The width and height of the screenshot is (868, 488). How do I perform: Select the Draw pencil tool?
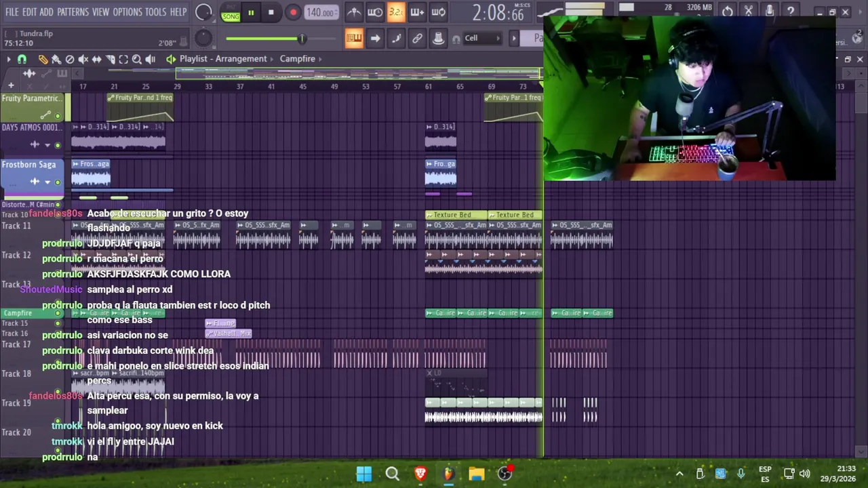click(x=43, y=60)
